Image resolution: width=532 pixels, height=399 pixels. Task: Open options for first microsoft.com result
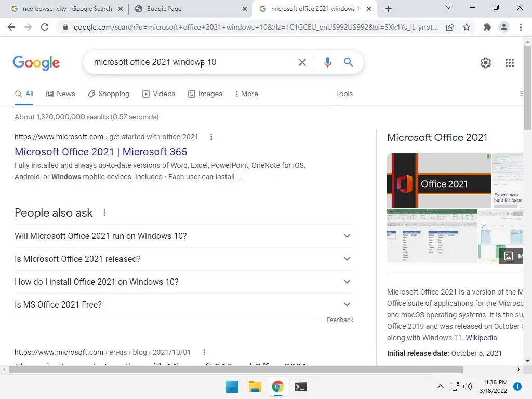click(211, 137)
